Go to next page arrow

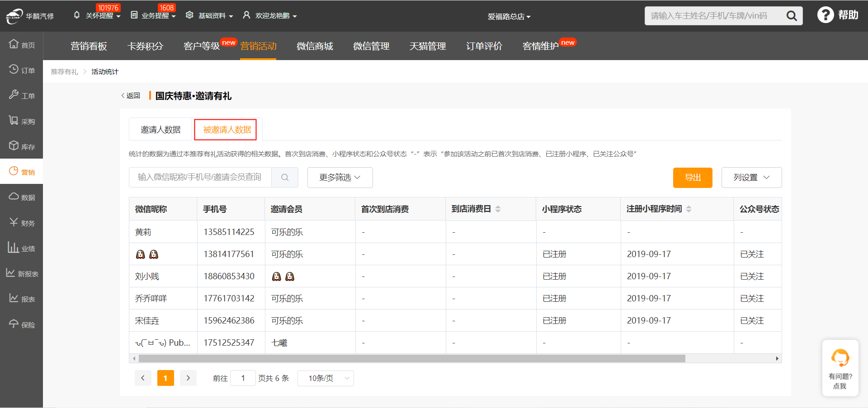[x=188, y=378]
